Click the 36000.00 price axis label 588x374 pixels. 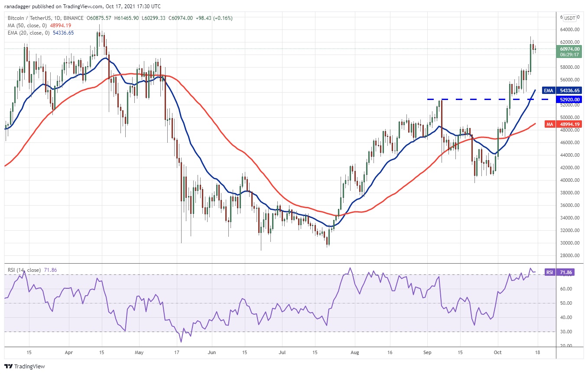pyautogui.click(x=569, y=205)
